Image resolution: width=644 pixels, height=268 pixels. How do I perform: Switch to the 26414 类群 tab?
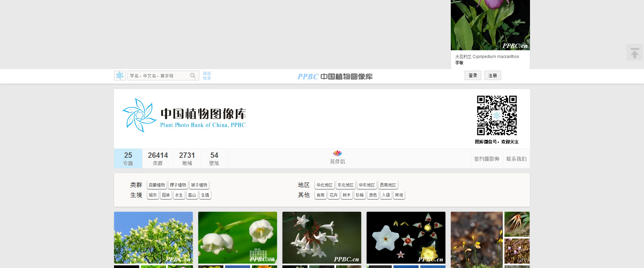pos(158,158)
